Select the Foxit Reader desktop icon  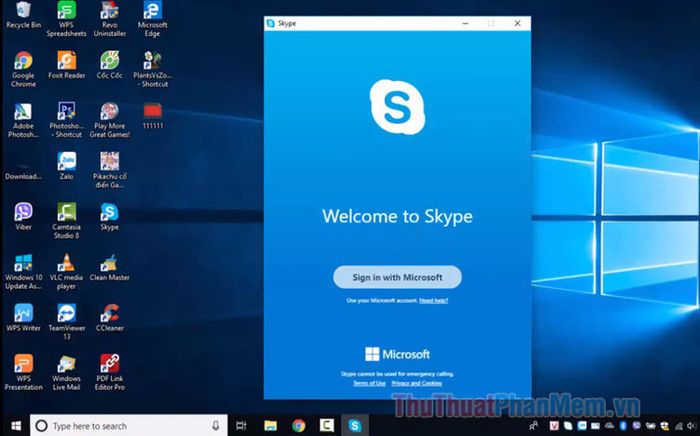point(67,65)
